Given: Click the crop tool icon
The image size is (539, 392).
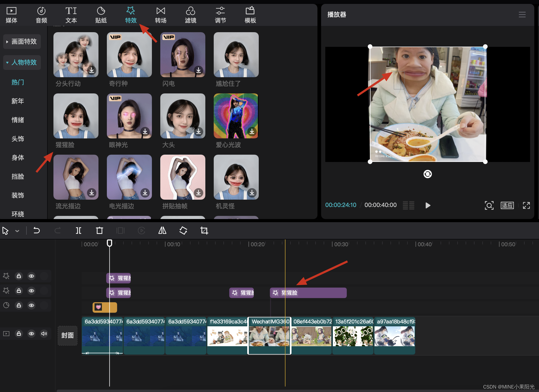Looking at the screenshot, I should point(204,231).
